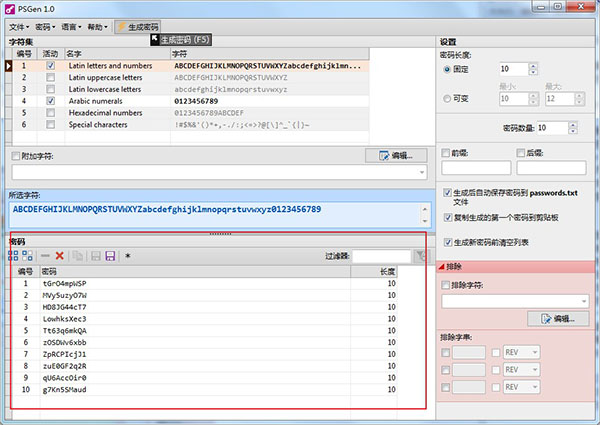This screenshot has width=600, height=425.
Task: Click the invert selection icon
Action: click(x=27, y=256)
